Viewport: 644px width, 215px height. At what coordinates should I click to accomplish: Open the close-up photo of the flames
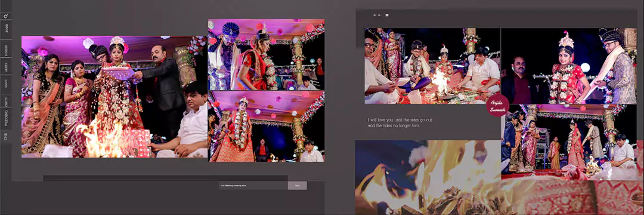click(428, 177)
